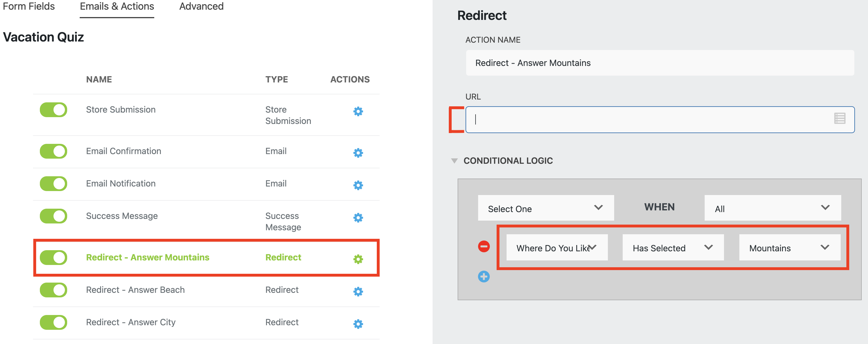Open the Select One condition dropdown
Viewport: 868px width, 344px height.
pos(546,208)
